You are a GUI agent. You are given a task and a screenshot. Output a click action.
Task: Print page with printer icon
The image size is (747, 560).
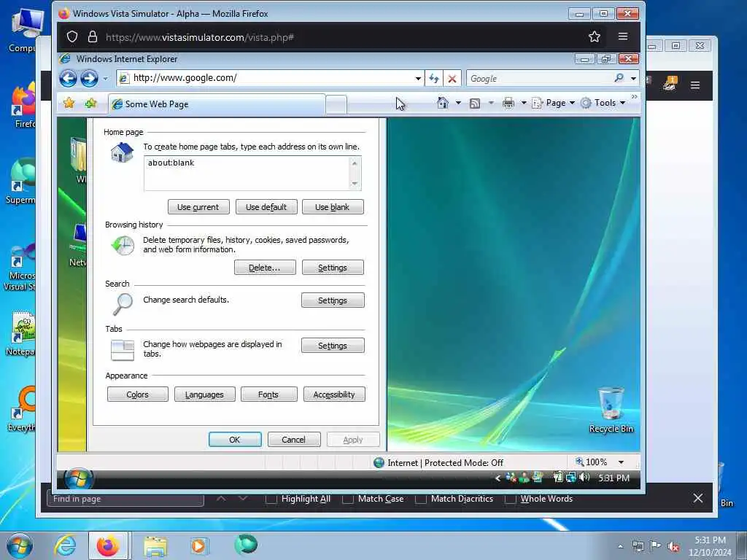pos(508,103)
